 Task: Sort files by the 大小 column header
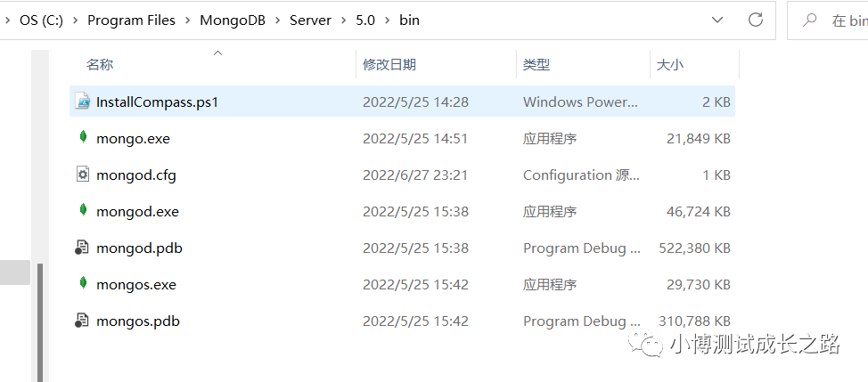tap(669, 64)
